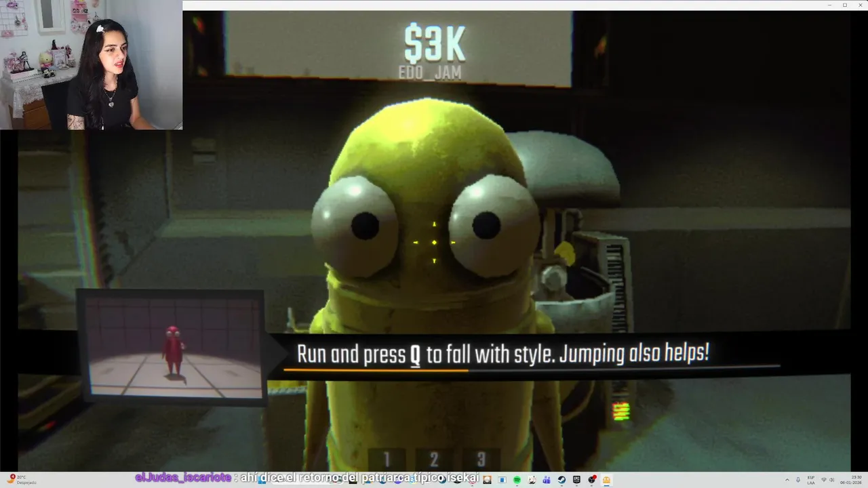Open Steam from the taskbar
Viewport: 868px width, 488px height.
pos(561,480)
